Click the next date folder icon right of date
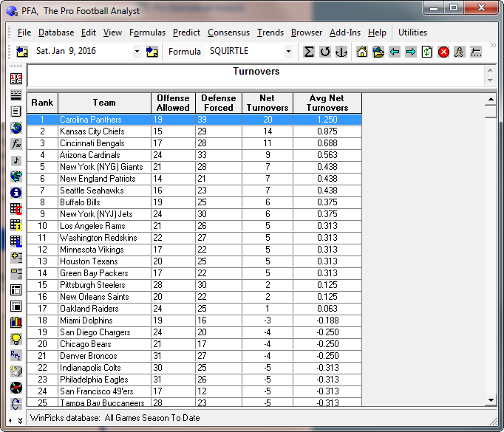 pyautogui.click(x=151, y=52)
